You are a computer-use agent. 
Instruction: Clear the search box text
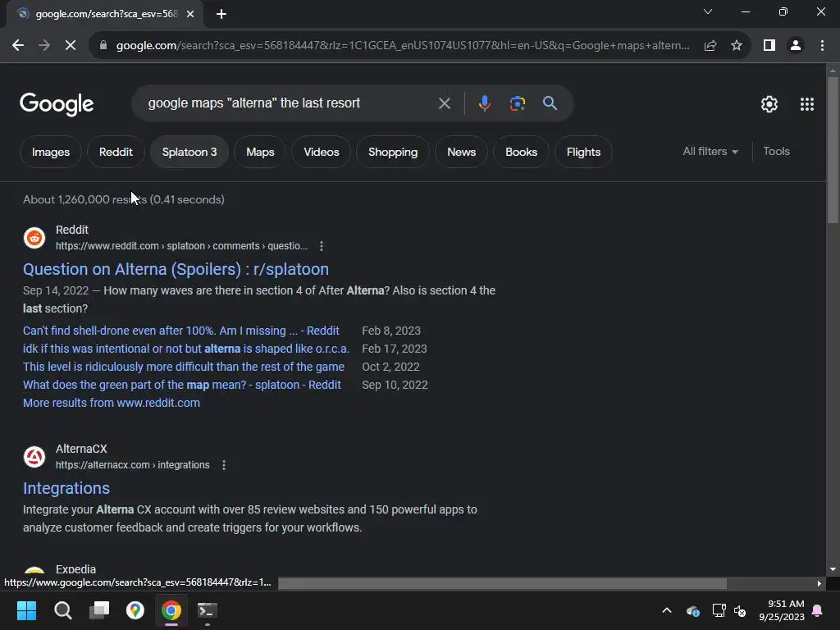[444, 103]
